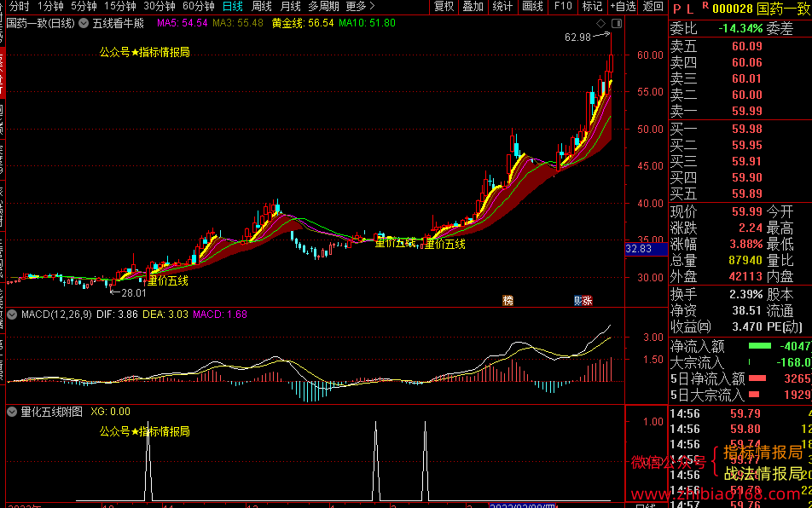The width and height of the screenshot is (812, 508).
Task: Click the XG: 0.00 indicator value
Action: pyautogui.click(x=110, y=412)
